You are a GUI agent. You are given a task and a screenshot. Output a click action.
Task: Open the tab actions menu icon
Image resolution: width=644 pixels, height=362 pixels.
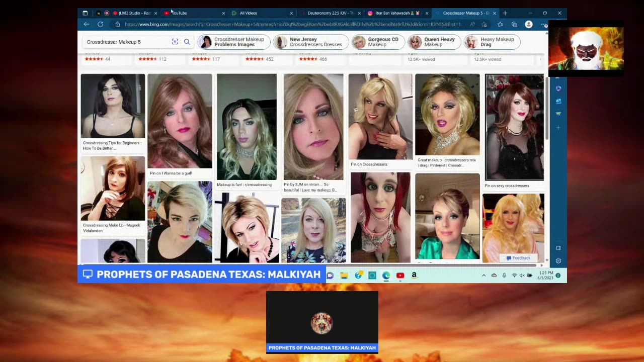point(85,13)
